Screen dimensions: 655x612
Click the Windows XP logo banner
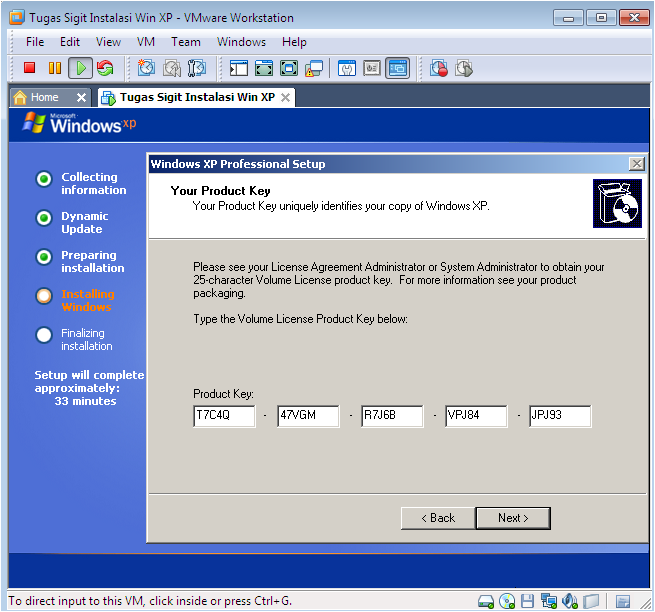pyautogui.click(x=79, y=123)
